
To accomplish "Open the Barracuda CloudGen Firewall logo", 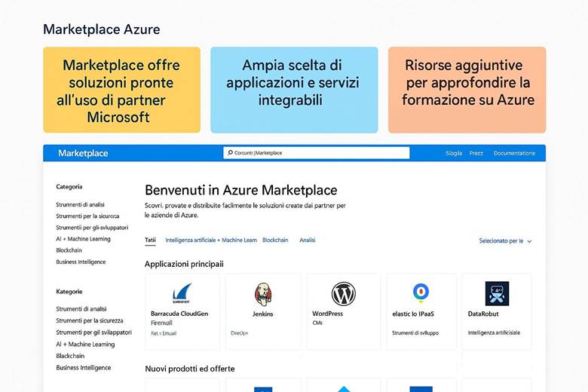I will [182, 294].
